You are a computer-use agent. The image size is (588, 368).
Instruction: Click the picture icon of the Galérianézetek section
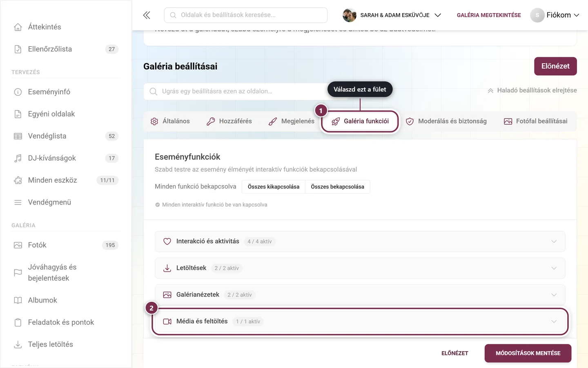pos(167,295)
